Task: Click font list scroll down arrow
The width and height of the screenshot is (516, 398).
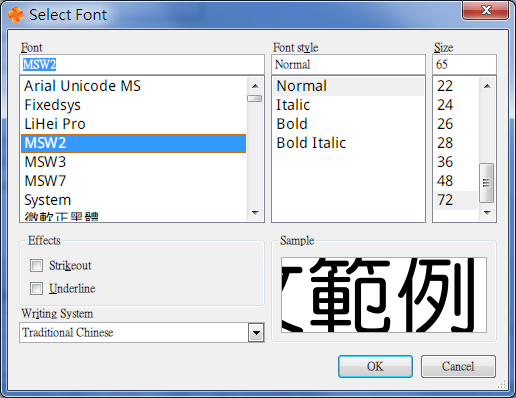Action: [x=255, y=212]
